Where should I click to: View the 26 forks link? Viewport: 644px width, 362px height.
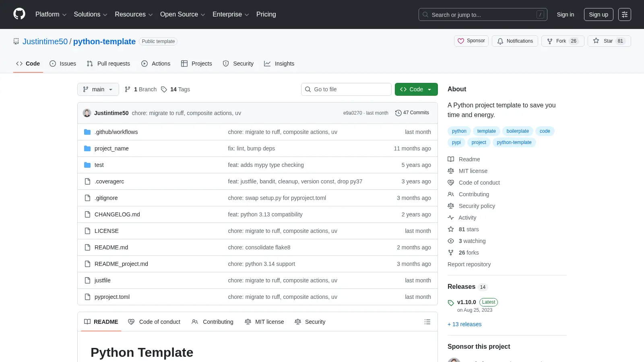coord(463,253)
